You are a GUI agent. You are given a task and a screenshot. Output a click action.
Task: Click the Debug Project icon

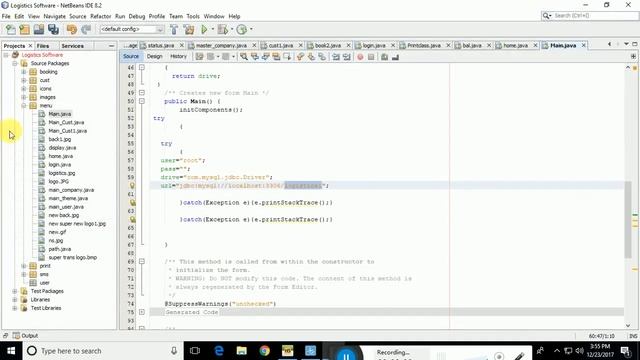pyautogui.click(x=222, y=29)
